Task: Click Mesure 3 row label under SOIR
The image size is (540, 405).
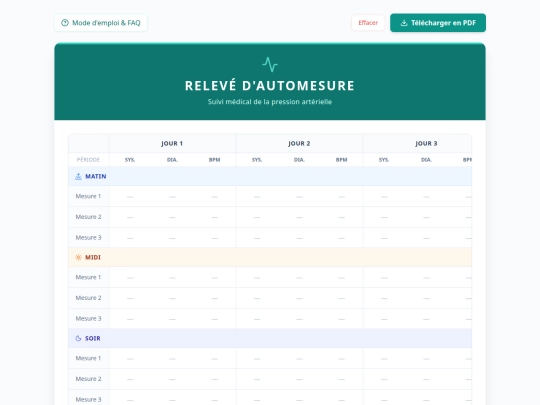Action: pyautogui.click(x=88, y=399)
